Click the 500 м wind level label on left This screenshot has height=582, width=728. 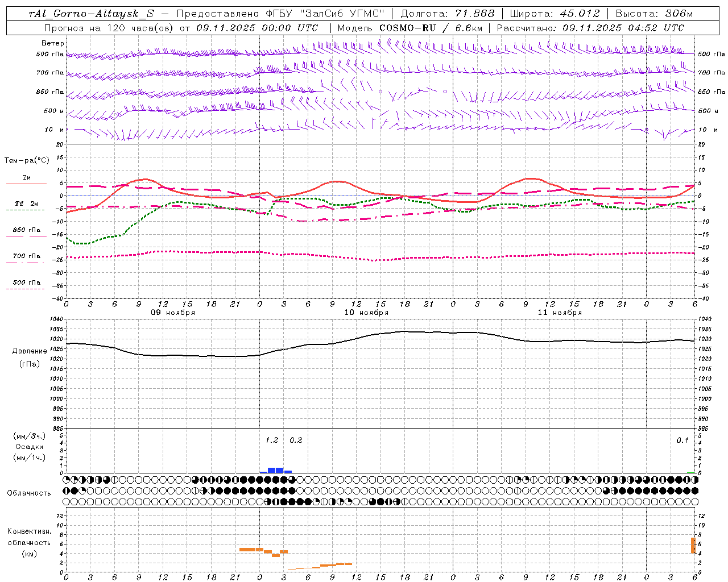[x=54, y=111]
